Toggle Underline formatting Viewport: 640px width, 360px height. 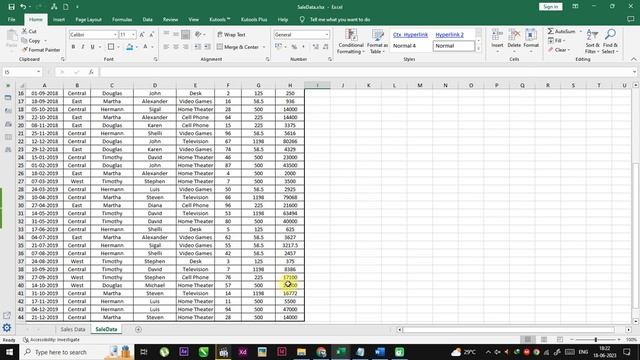click(x=93, y=47)
